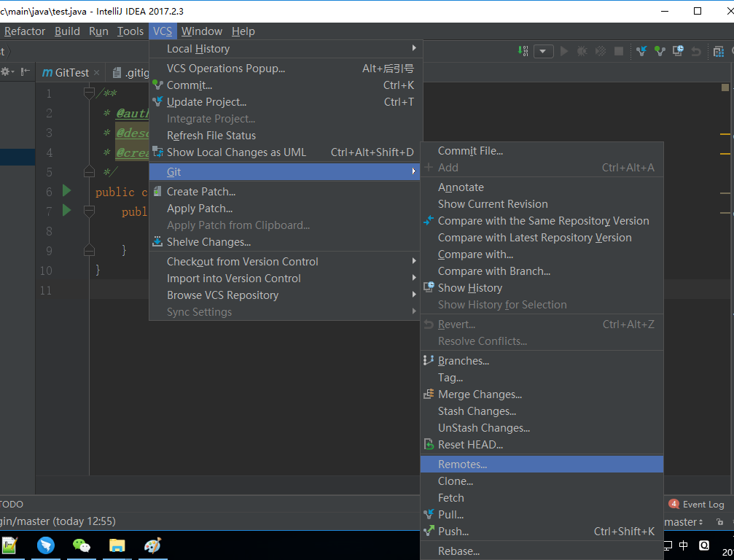Click the Show History clock toolbar icon
734x560 pixels.
click(x=678, y=50)
